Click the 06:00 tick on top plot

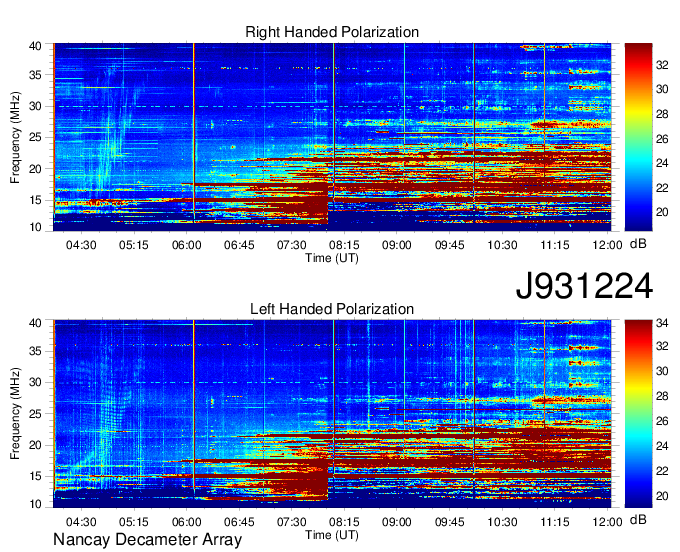tap(186, 245)
